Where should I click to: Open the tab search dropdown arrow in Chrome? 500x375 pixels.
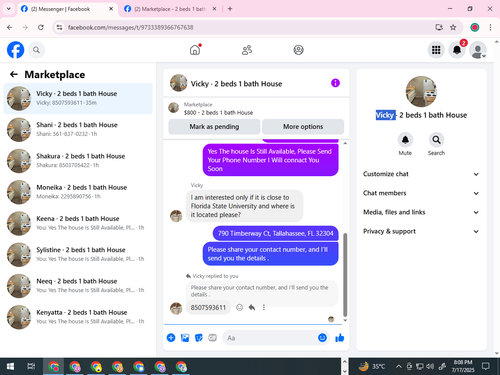(x=9, y=9)
